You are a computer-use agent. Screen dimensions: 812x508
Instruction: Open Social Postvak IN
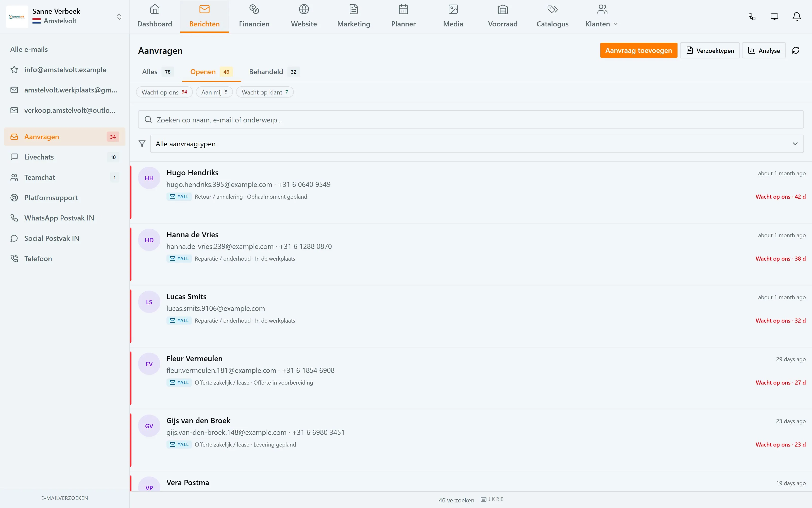(x=65, y=238)
